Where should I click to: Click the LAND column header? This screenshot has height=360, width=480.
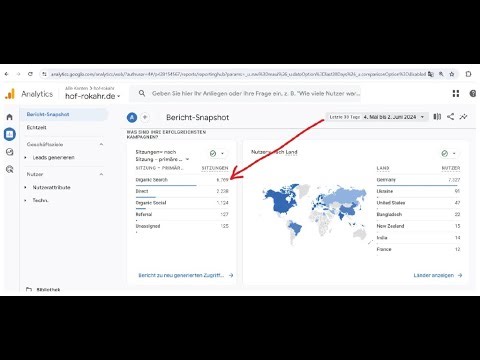tap(383, 168)
